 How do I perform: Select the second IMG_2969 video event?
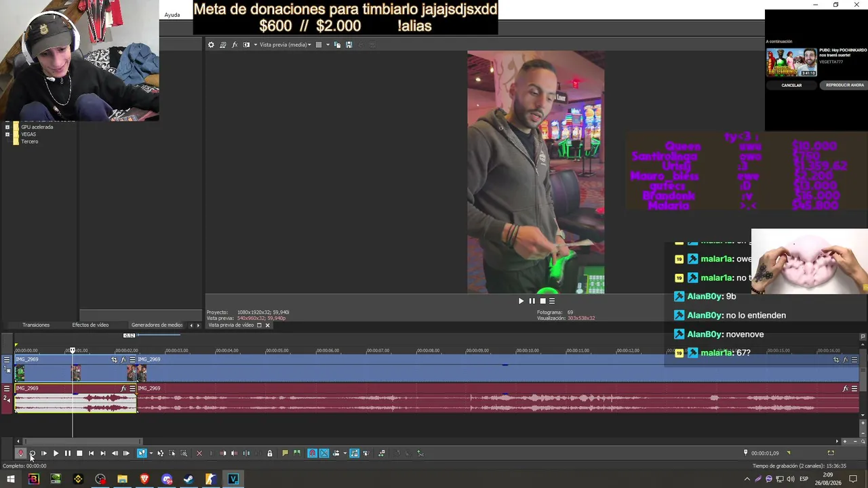pyautogui.click(x=498, y=368)
